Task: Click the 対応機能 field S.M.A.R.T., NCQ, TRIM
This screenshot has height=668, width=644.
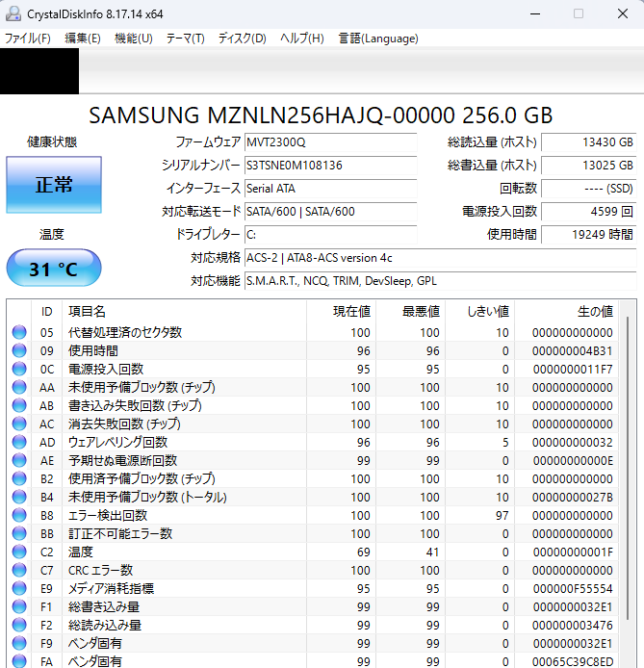Action: tap(441, 281)
